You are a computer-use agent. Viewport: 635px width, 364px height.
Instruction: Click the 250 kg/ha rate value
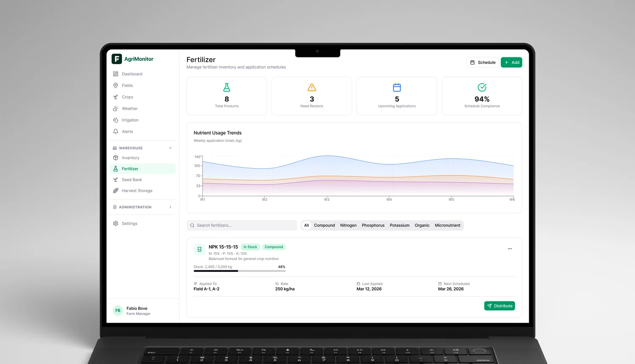coord(285,289)
